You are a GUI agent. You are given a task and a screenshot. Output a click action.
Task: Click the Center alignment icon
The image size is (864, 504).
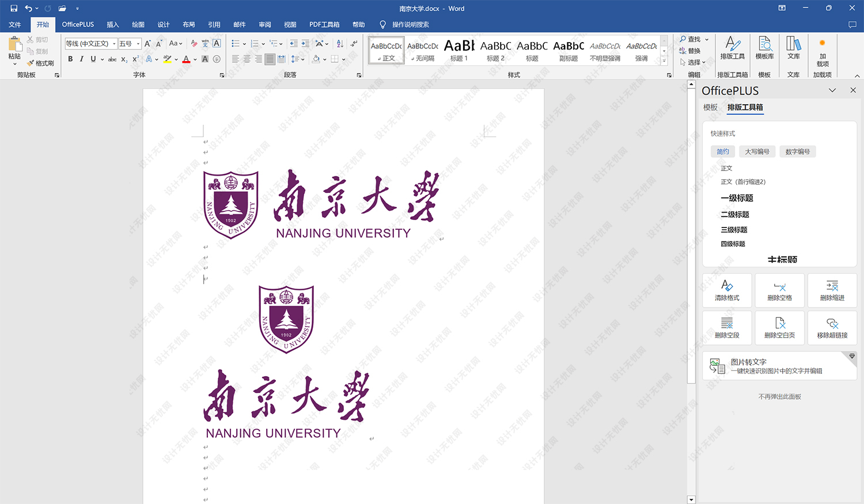[x=247, y=59]
